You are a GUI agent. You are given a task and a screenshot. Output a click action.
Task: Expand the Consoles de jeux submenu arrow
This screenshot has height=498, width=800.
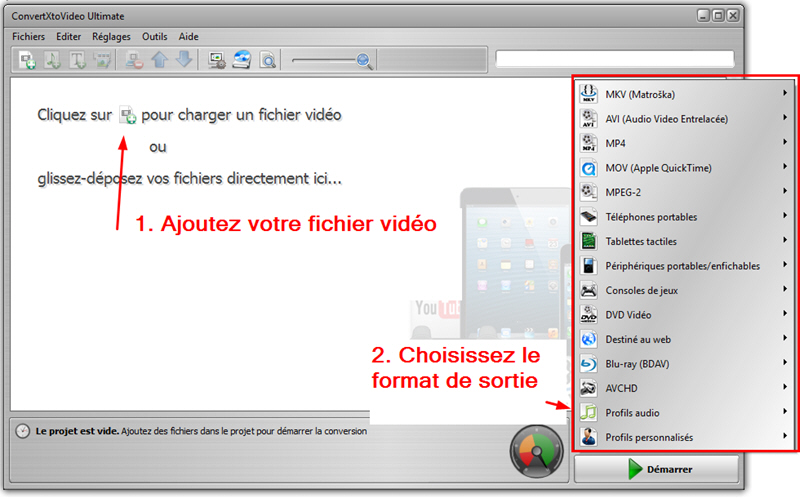pyautogui.click(x=785, y=289)
